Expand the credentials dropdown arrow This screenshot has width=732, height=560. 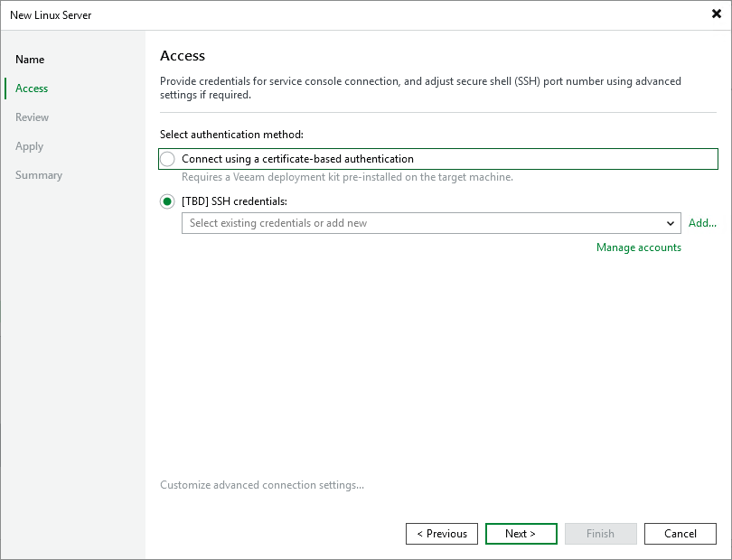pyautogui.click(x=671, y=223)
